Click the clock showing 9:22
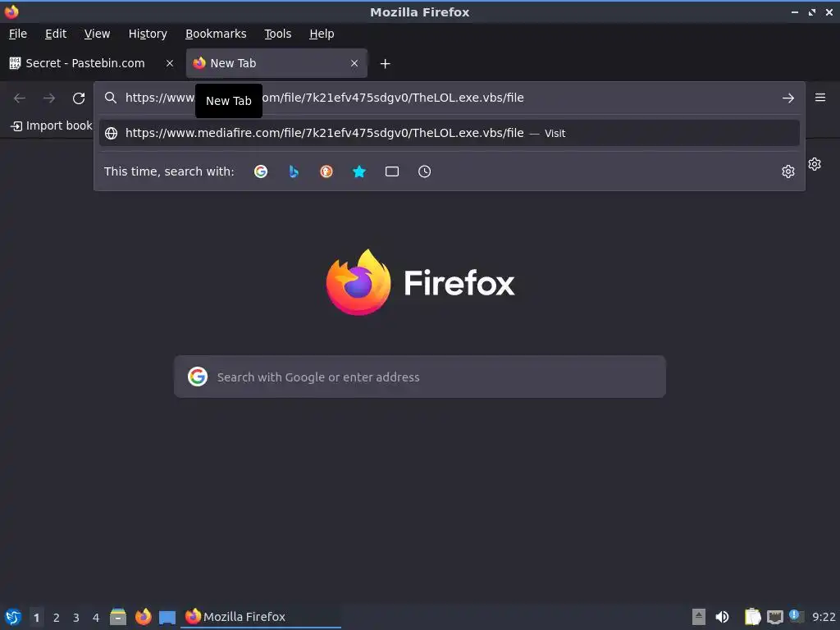Viewport: 840px width, 630px height. [x=824, y=617]
